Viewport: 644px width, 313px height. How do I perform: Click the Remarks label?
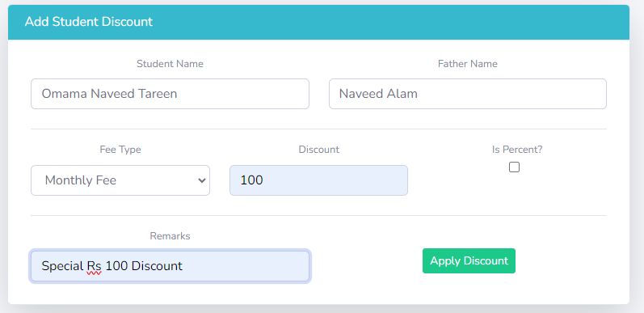click(x=170, y=235)
